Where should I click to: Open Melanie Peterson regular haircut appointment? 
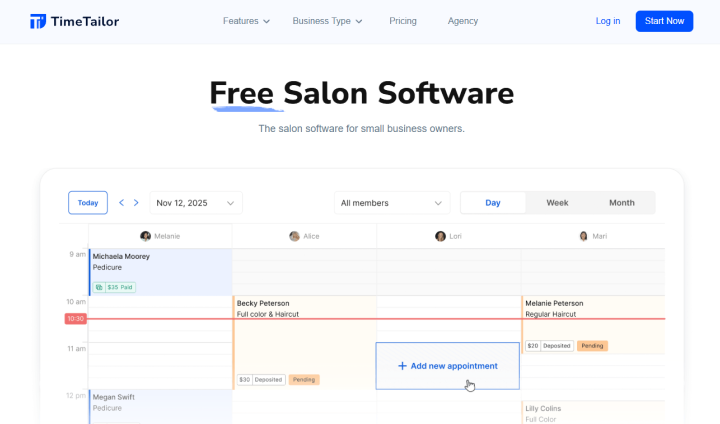click(593, 325)
